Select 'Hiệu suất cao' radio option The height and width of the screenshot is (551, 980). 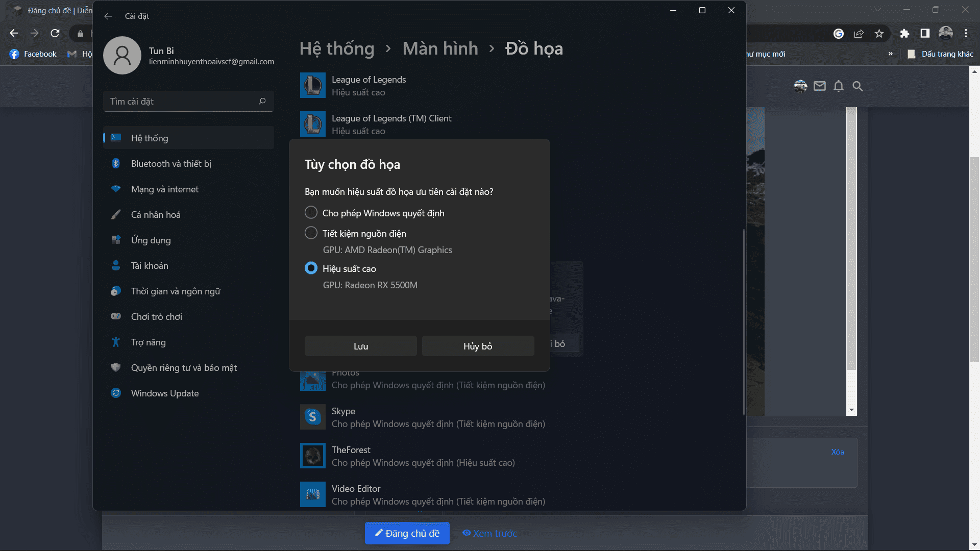(x=311, y=268)
